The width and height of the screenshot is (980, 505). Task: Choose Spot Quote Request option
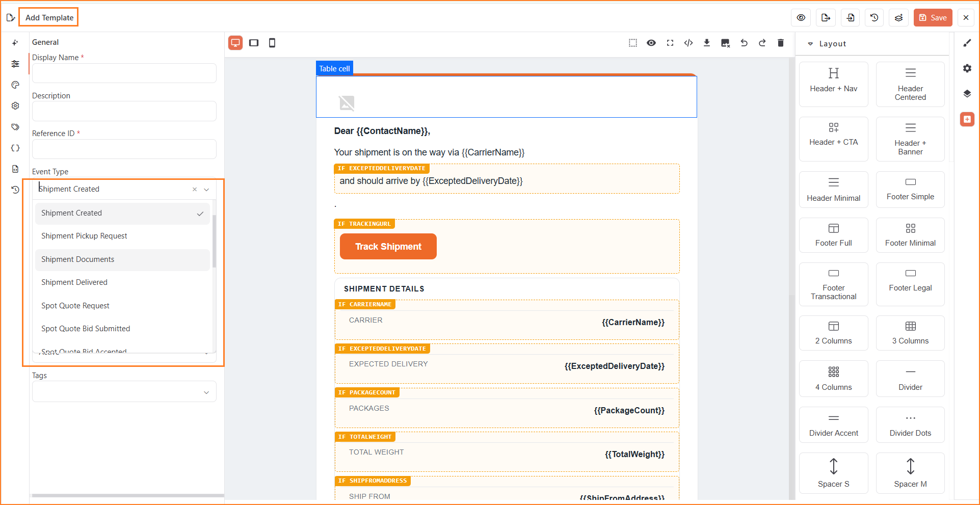(122, 306)
